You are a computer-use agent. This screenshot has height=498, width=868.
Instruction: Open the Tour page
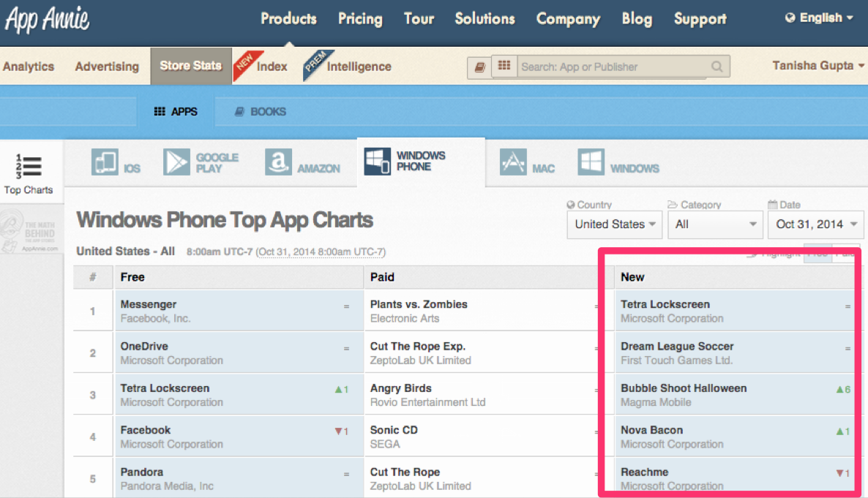coord(419,19)
